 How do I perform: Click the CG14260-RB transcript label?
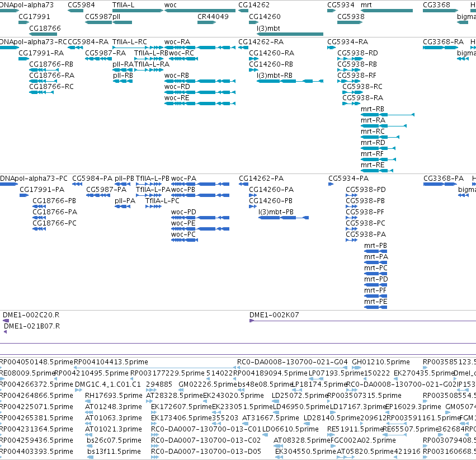271,64
